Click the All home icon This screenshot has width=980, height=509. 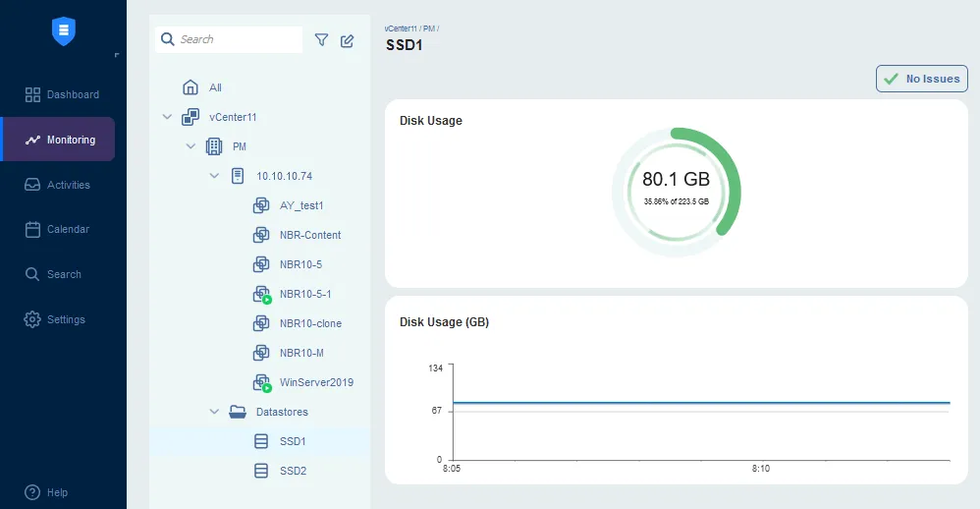(191, 87)
